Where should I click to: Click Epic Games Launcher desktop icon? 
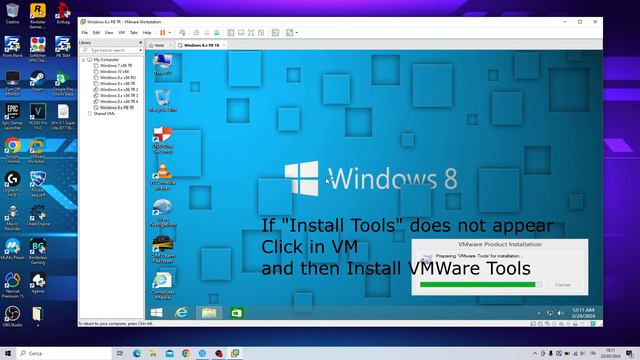tap(12, 116)
